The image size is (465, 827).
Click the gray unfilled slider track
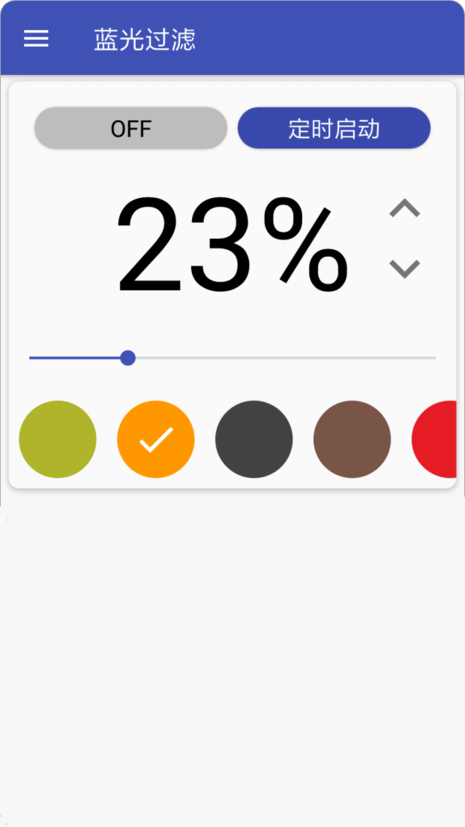(x=286, y=358)
